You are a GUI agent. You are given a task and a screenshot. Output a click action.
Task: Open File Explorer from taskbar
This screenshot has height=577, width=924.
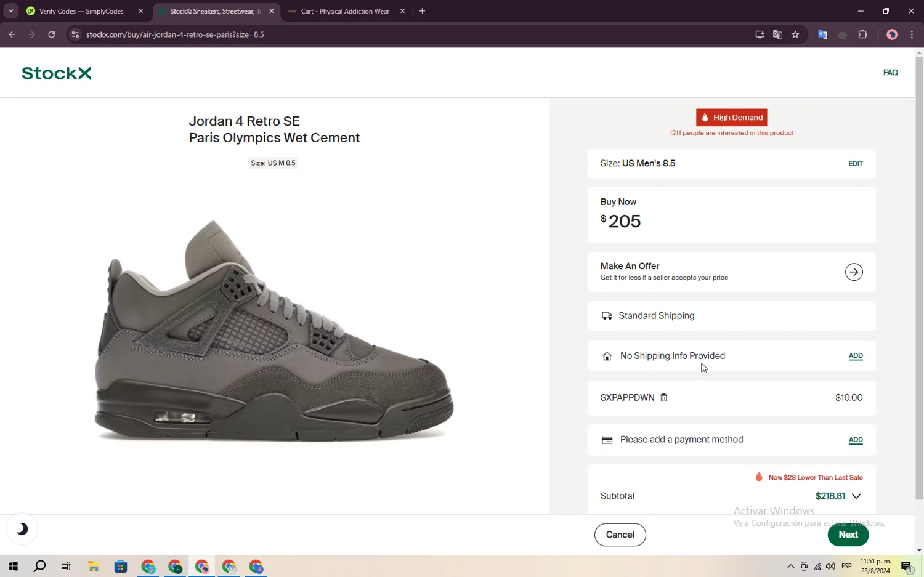(94, 567)
